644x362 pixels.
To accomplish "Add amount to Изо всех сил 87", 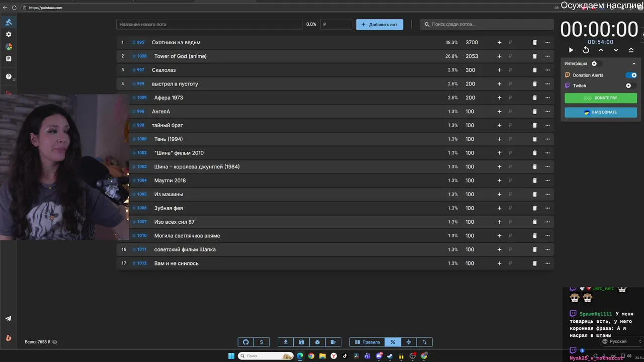I will coord(500,222).
